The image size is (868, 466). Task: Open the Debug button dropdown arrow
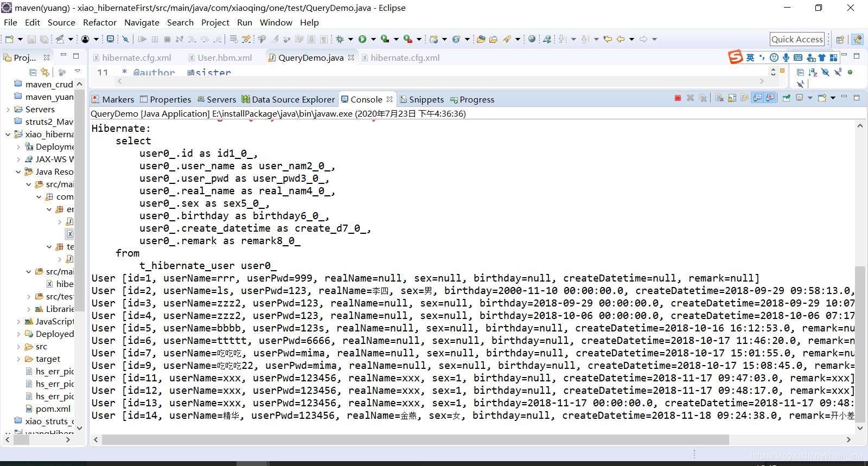tap(350, 39)
